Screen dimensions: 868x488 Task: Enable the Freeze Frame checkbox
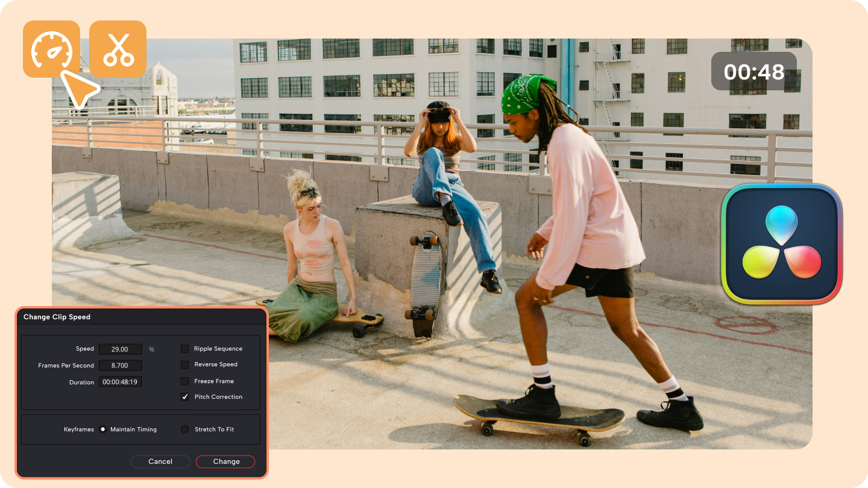tap(184, 381)
